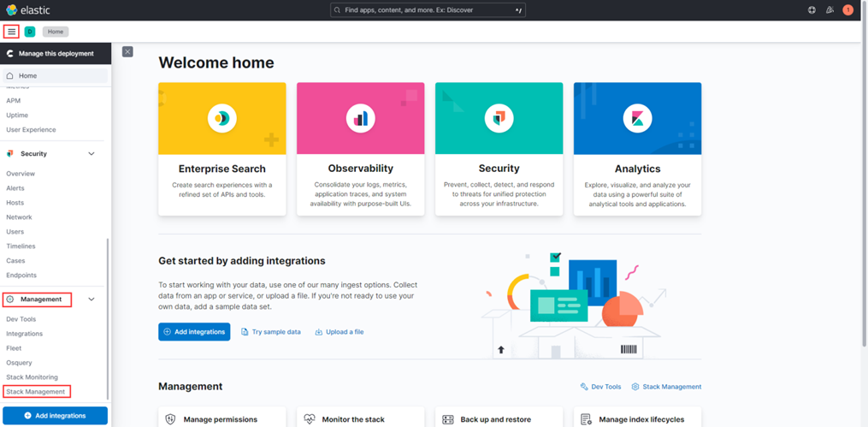Image resolution: width=868 pixels, height=427 pixels.
Task: Toggle the hamburger navigation menu
Action: coord(12,32)
